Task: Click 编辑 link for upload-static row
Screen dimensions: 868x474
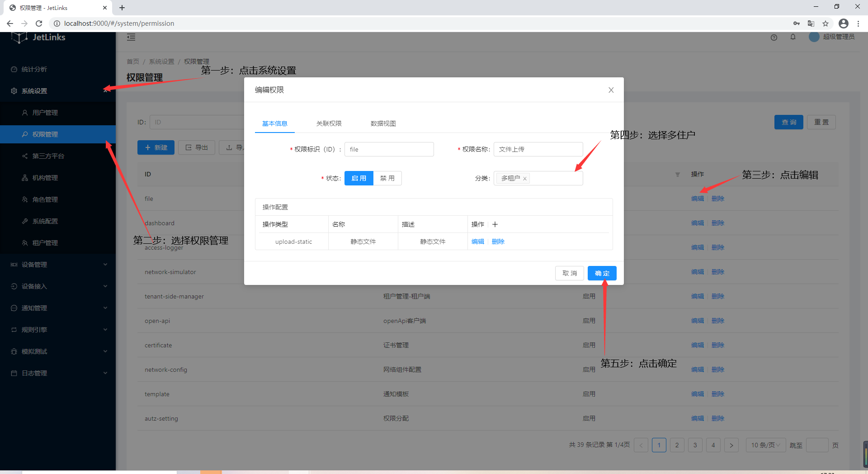Action: click(477, 242)
